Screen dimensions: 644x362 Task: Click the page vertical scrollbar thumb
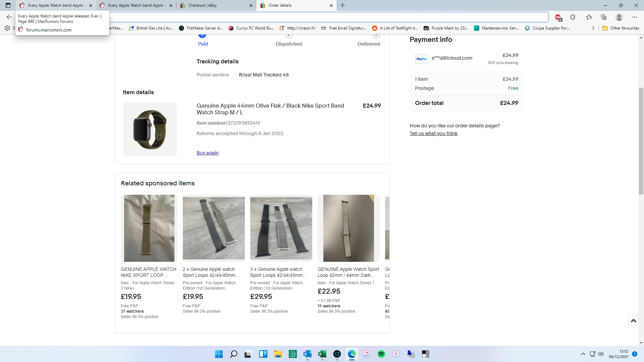641,141
